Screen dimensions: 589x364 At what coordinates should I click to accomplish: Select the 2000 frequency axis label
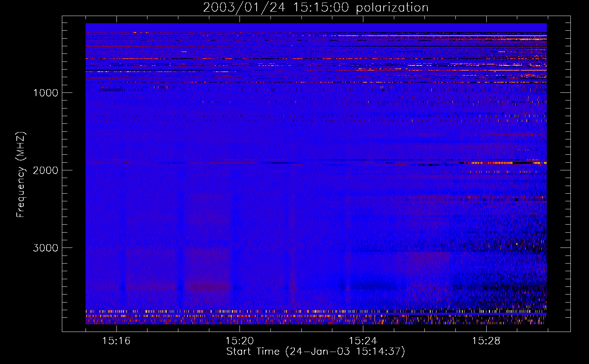pyautogui.click(x=46, y=170)
